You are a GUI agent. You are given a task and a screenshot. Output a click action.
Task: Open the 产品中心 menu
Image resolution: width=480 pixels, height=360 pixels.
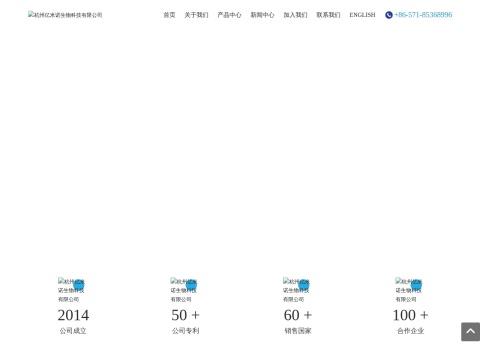[x=229, y=15]
